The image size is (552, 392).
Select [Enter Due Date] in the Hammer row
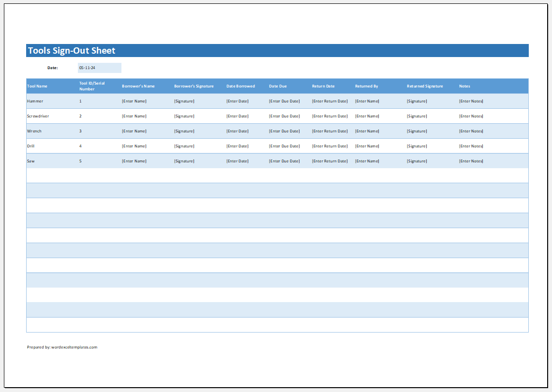284,101
